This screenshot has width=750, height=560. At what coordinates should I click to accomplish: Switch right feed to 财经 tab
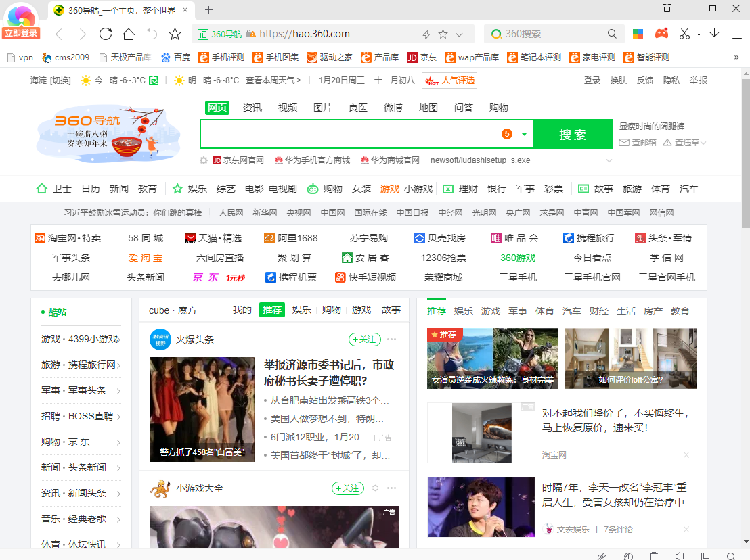(x=599, y=311)
